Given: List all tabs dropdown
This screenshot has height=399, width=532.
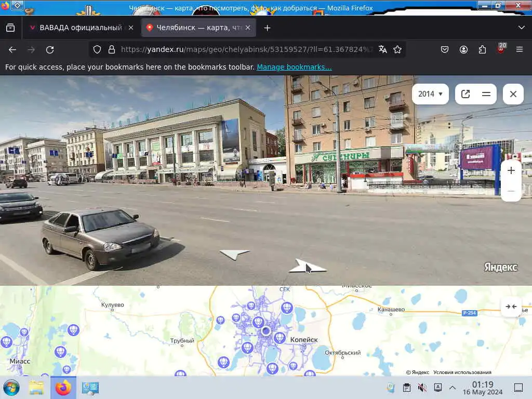Looking at the screenshot, I should tap(522, 28).
